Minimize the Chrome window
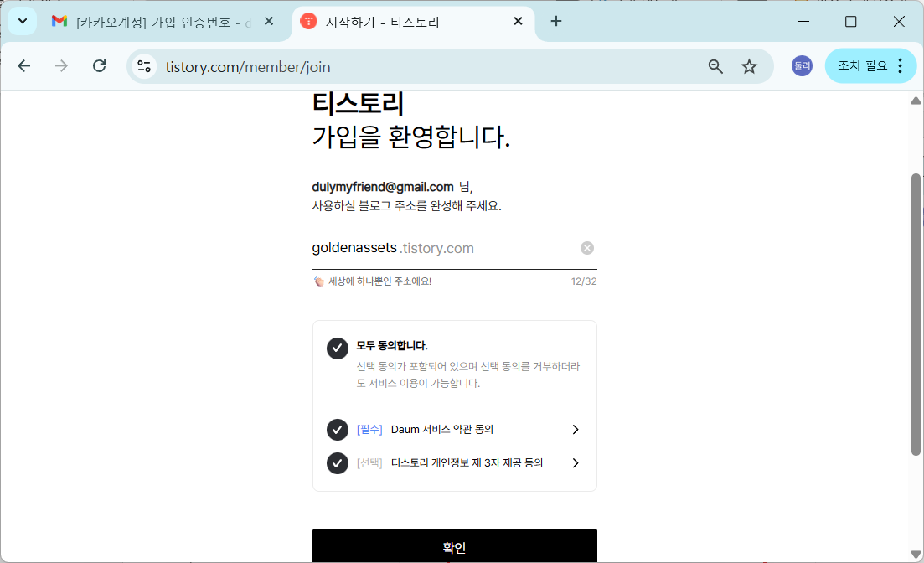 pos(803,22)
